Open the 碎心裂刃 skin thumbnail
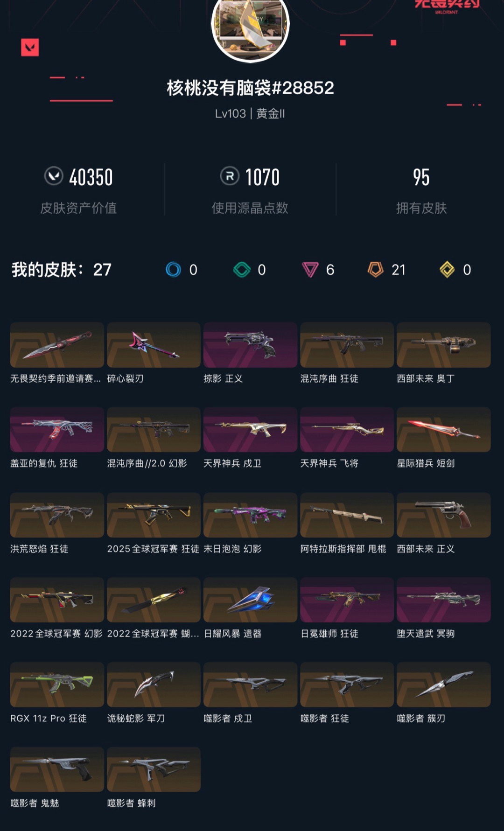Image resolution: width=504 pixels, height=831 pixels. coord(154,345)
